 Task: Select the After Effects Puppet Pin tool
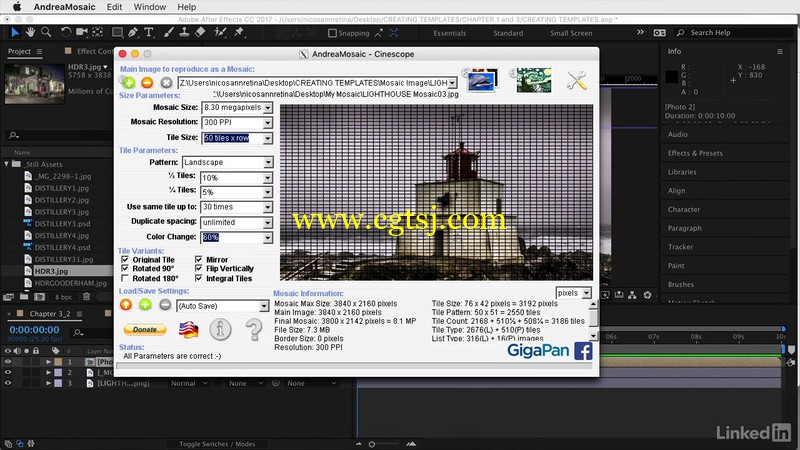[x=239, y=32]
